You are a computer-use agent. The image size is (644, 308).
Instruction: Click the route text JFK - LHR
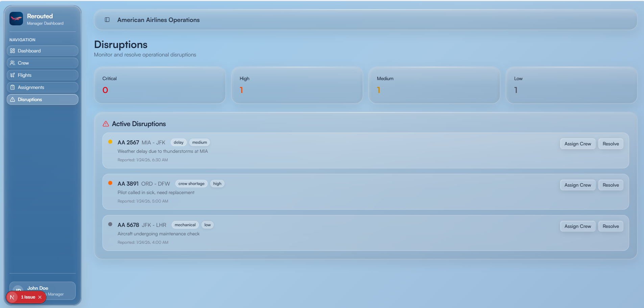[154, 225]
